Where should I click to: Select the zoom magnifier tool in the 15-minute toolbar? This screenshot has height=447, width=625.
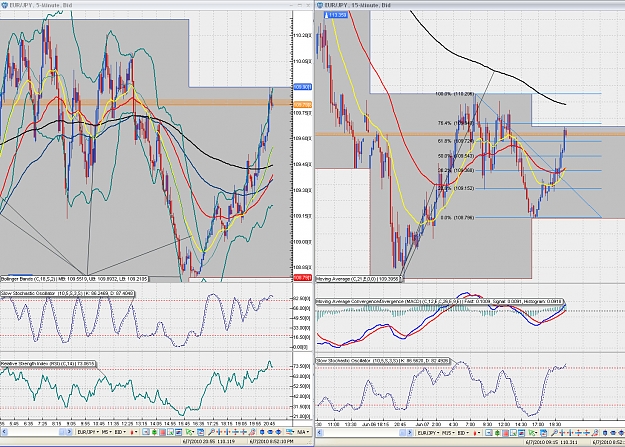point(554,432)
